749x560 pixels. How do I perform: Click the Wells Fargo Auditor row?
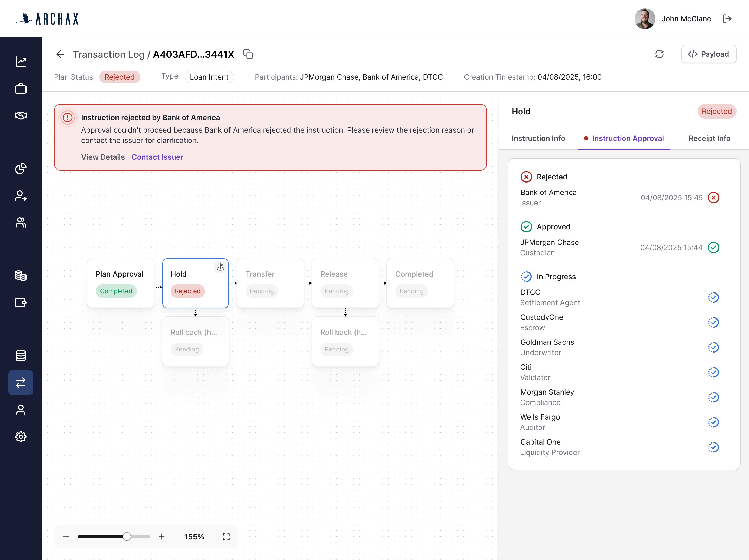pos(619,422)
